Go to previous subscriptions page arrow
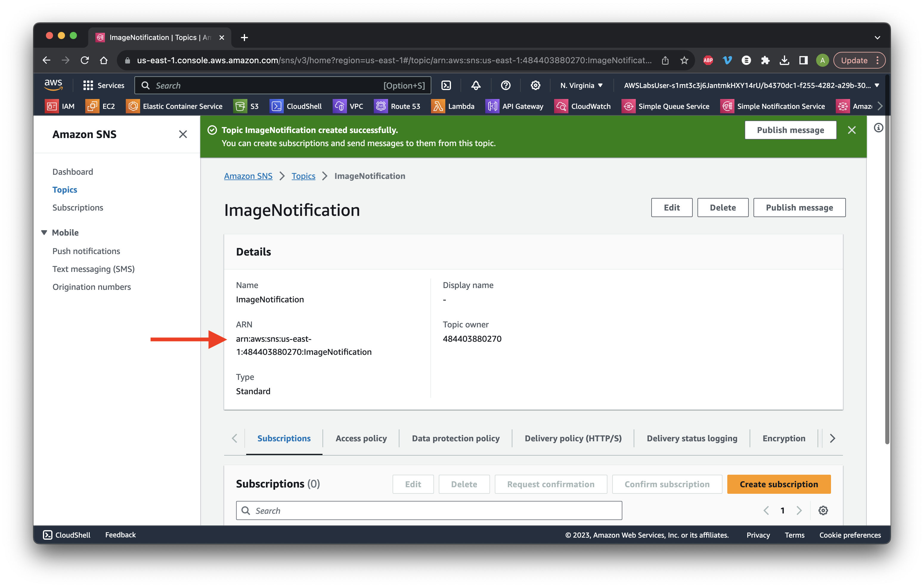Image resolution: width=924 pixels, height=588 pixels. pos(766,510)
